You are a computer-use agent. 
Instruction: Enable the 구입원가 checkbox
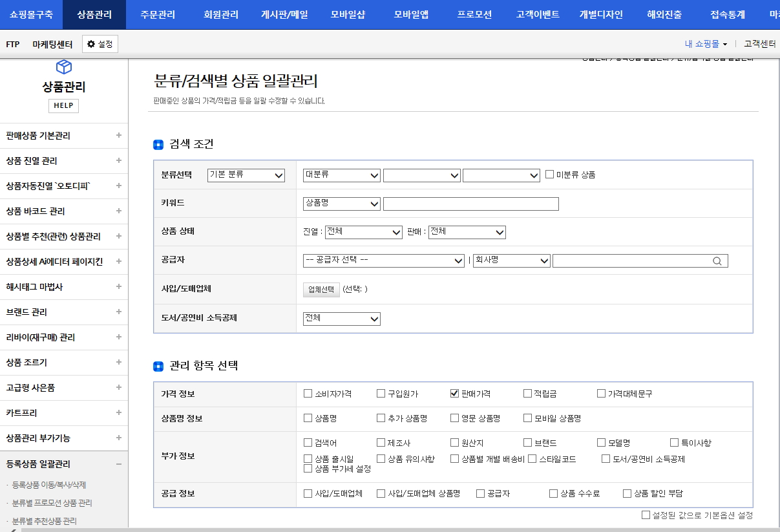(x=381, y=393)
